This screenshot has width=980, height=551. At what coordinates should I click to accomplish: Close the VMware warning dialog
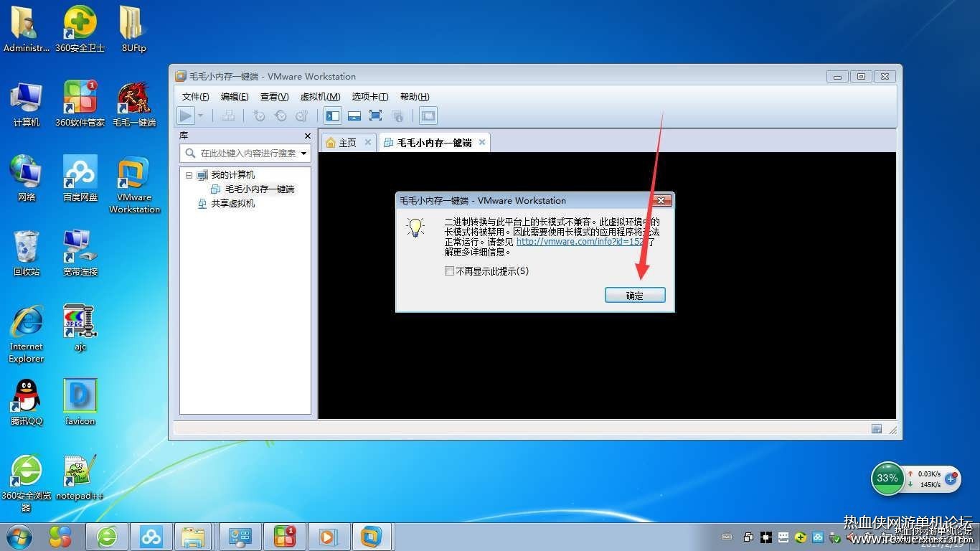point(661,200)
